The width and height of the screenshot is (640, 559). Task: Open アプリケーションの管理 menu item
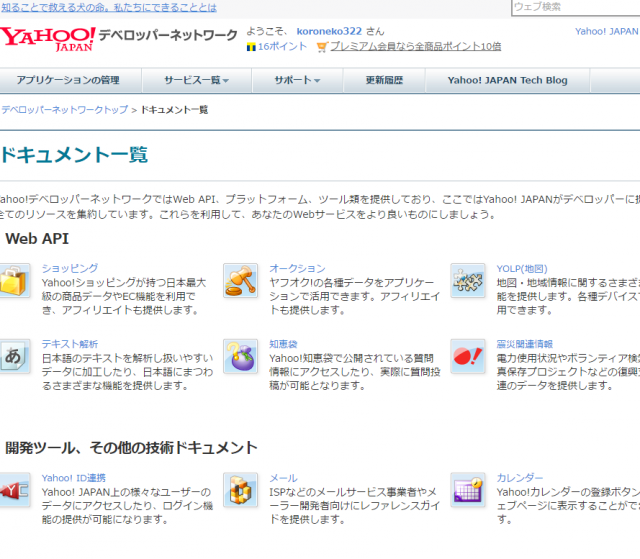(x=68, y=80)
